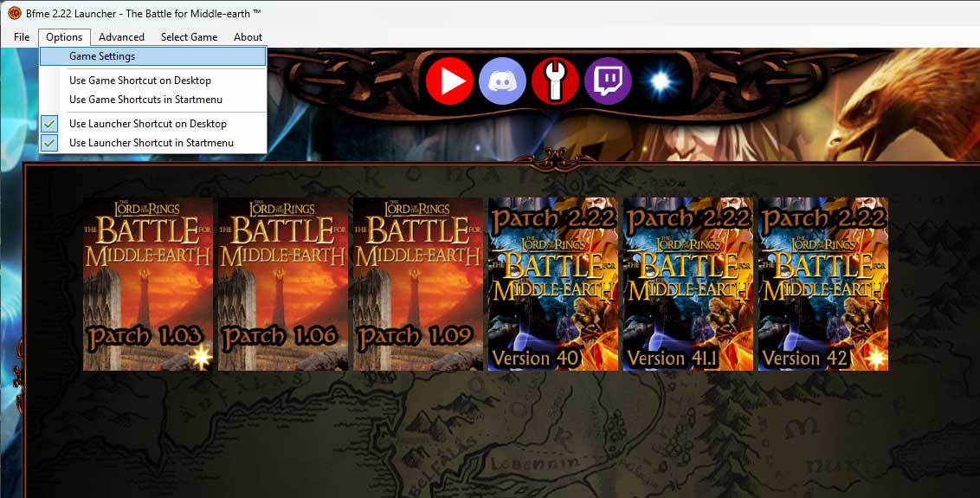
Task: Click the Twitch channel icon
Action: pyautogui.click(x=608, y=81)
